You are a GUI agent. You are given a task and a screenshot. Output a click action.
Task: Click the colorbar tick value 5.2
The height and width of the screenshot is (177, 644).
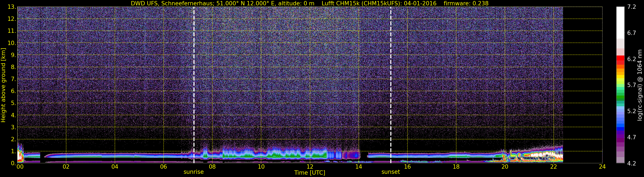click(x=632, y=111)
